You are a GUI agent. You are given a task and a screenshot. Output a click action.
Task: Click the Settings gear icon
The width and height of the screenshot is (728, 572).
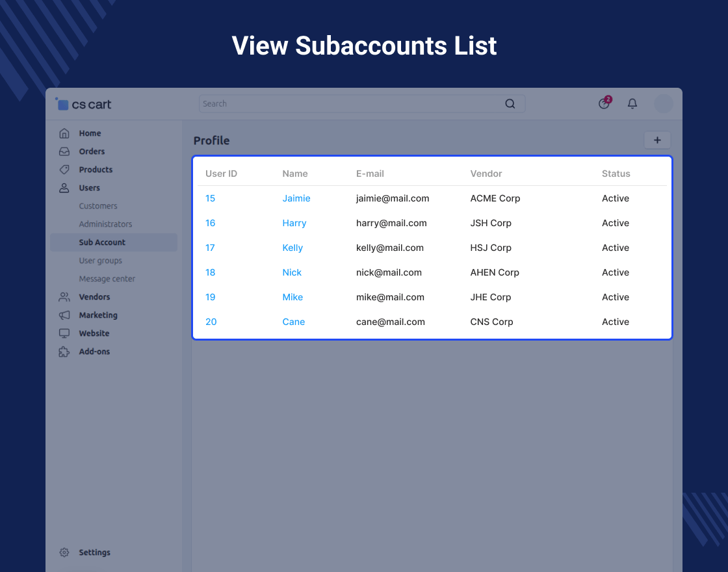64,552
